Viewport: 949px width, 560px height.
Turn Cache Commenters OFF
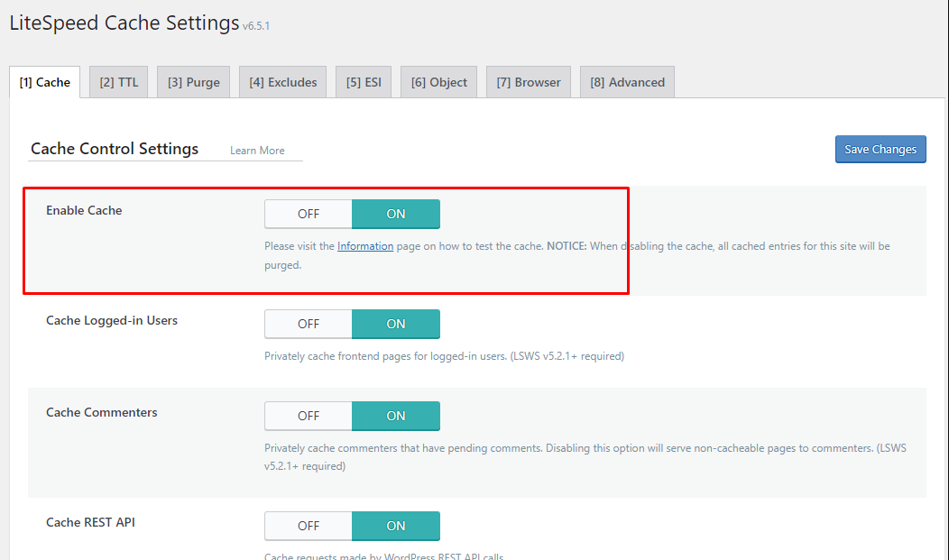click(308, 416)
